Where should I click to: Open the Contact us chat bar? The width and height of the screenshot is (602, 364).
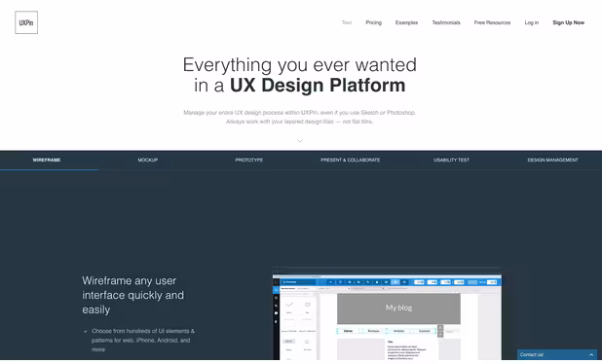pos(557,355)
